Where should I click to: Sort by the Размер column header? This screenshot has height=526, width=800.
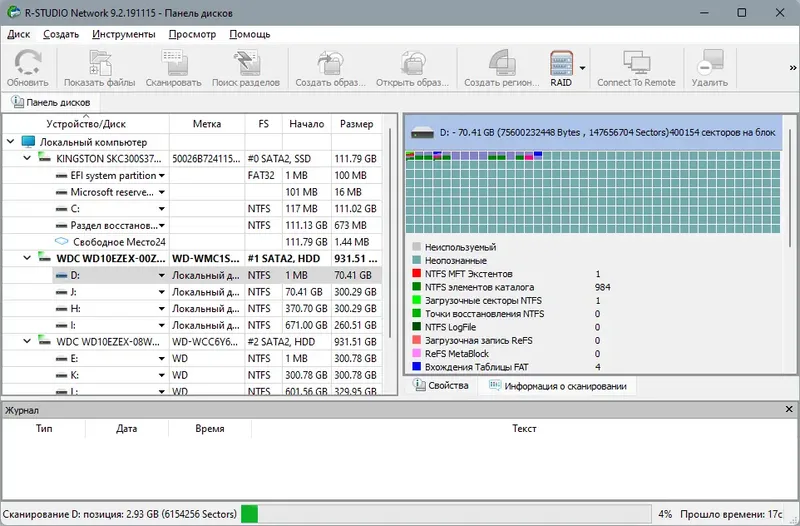(x=357, y=123)
